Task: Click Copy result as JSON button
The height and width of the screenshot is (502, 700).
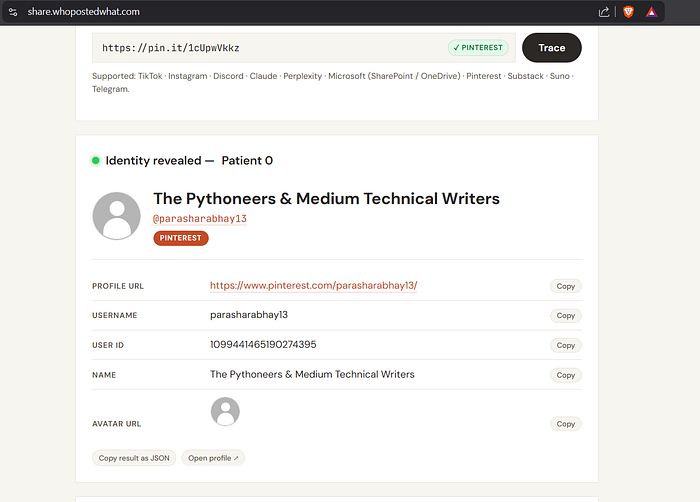Action: coord(134,458)
